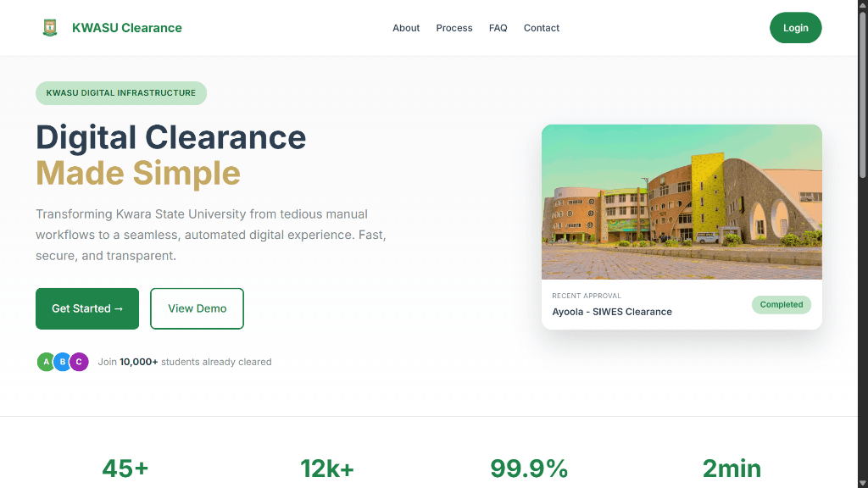Image resolution: width=868 pixels, height=488 pixels.
Task: Click the purple avatar labeled C
Action: (79, 362)
